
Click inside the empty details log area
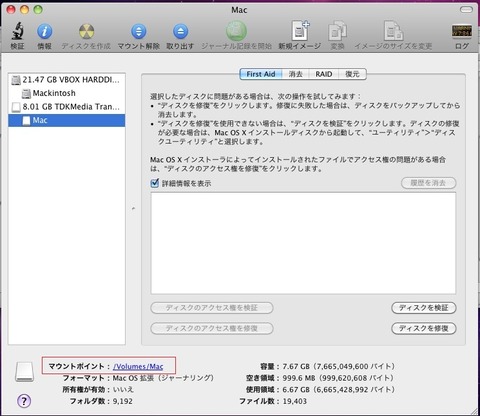303,243
